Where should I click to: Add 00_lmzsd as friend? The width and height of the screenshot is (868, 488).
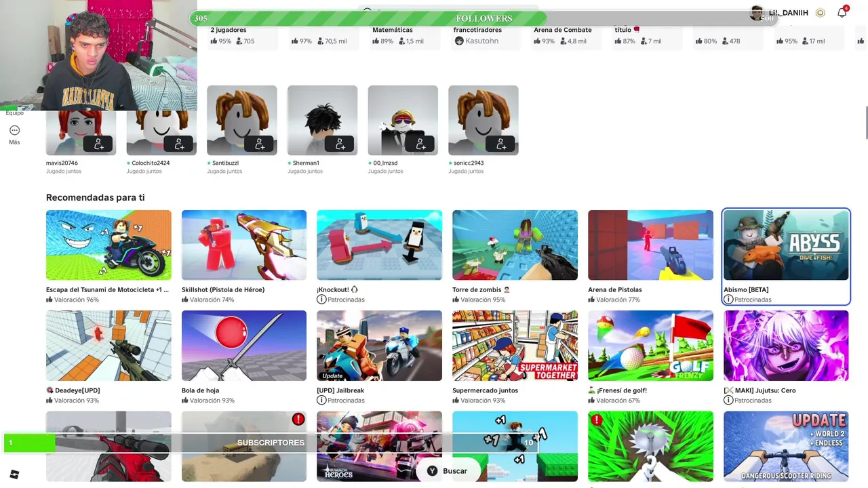point(420,144)
